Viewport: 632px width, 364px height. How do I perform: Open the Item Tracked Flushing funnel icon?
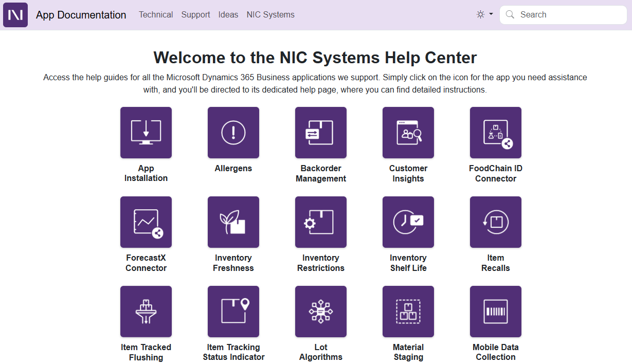(x=146, y=312)
